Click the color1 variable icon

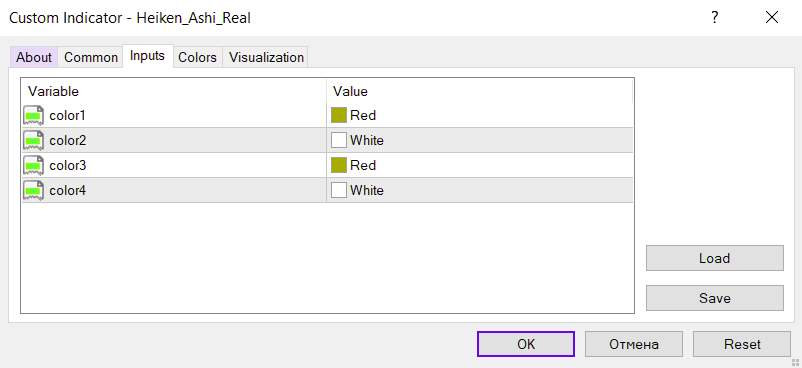tap(33, 116)
